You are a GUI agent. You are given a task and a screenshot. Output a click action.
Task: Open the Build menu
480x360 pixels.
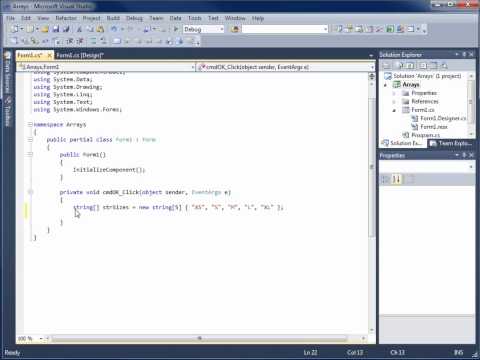pyautogui.click(x=113, y=18)
